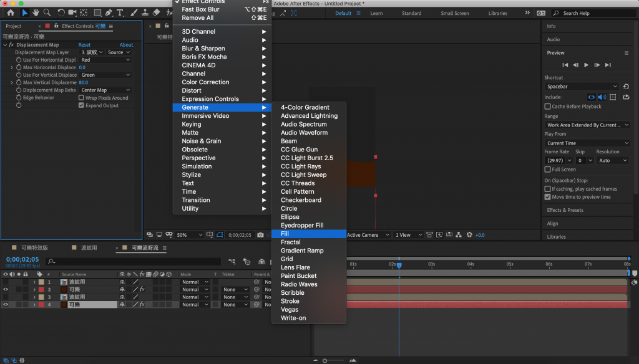This screenshot has width=639, height=364.
Task: Select Remove All from effect menu
Action: pos(222,18)
